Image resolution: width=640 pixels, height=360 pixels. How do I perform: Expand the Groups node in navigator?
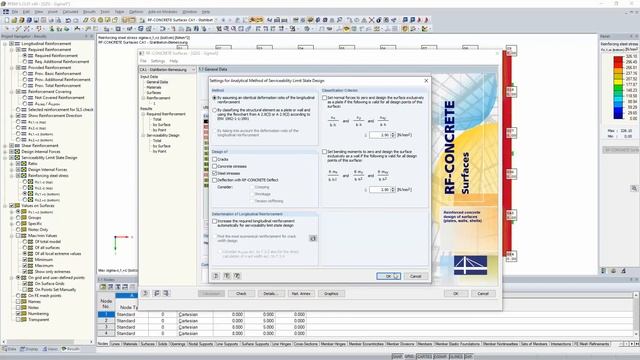click(x=12, y=218)
